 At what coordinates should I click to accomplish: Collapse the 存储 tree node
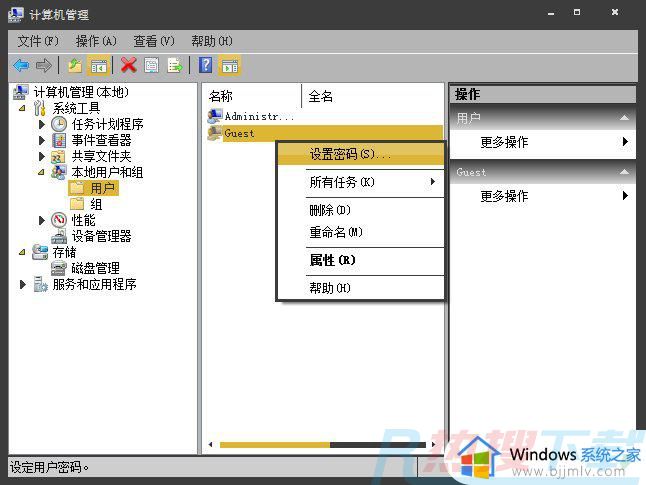click(x=22, y=252)
